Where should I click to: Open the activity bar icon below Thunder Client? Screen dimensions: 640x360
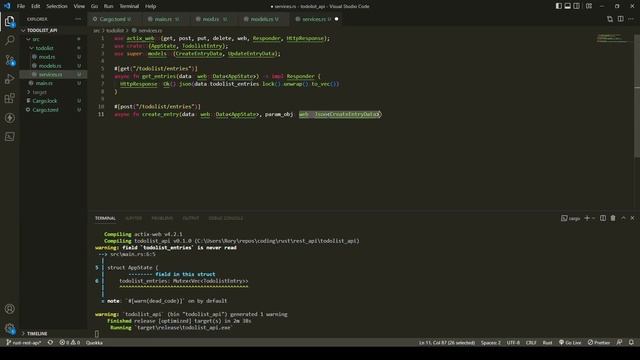pos(9,137)
